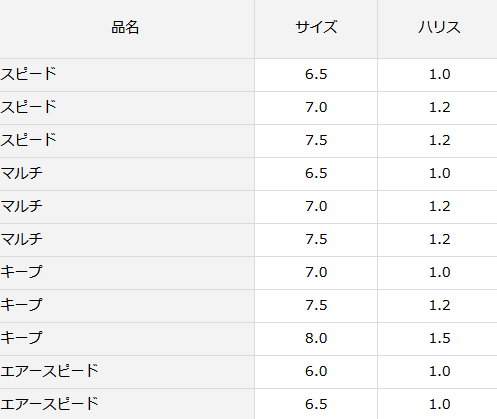The image size is (497, 419).
Task: Select the first キープ row name cell
Action: 127,273
